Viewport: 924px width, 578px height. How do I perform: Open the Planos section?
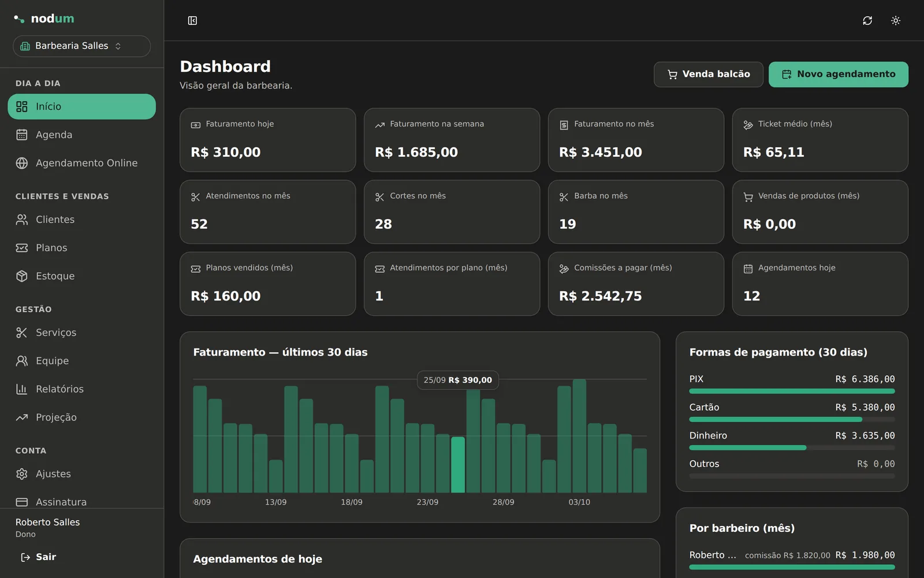tap(81, 248)
